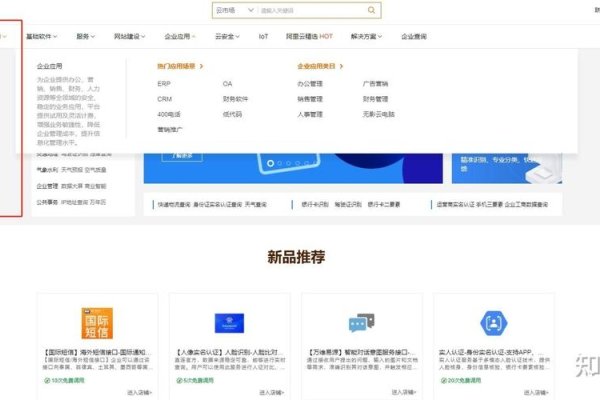Image resolution: width=600 pixels, height=400 pixels.
Task: Open the IoT nav item
Action: pyautogui.click(x=263, y=36)
